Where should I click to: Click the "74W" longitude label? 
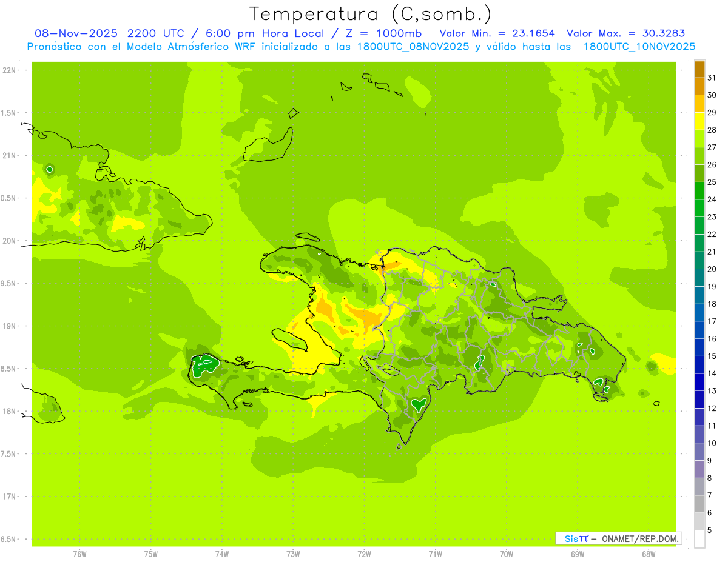(222, 554)
